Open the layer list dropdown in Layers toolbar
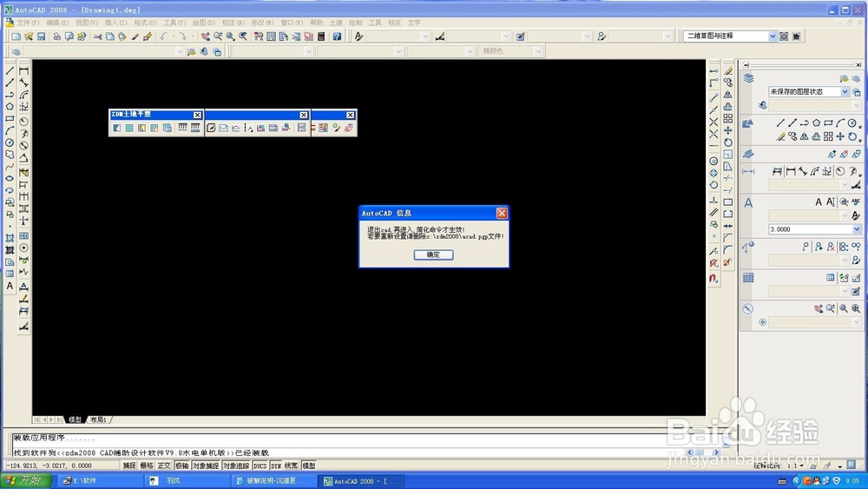Viewport: 868px width, 489px height. [180, 51]
